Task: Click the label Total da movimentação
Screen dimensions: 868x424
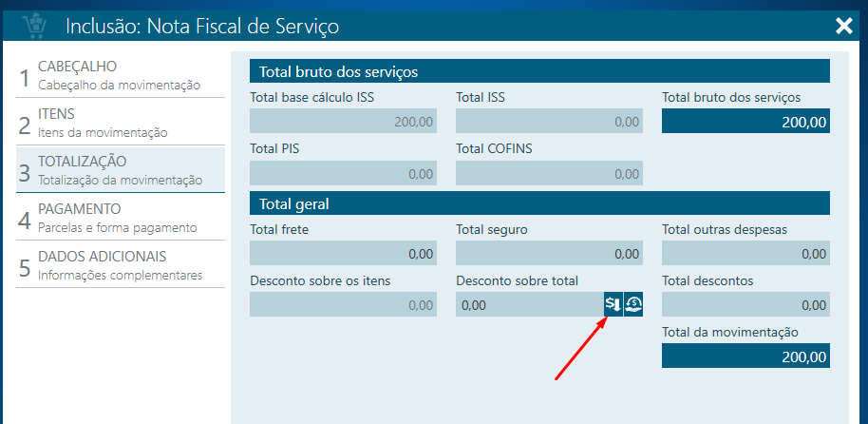Action: (x=730, y=332)
